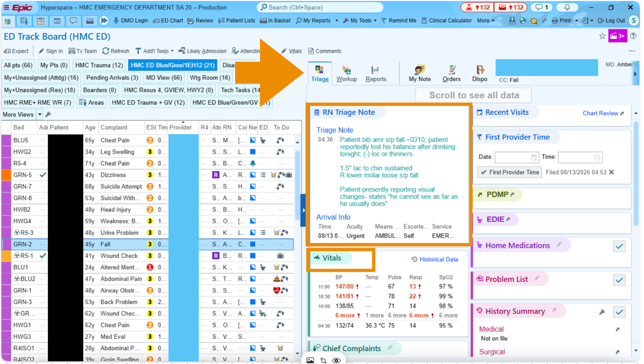Click Expect on the track board toolbar

[16, 51]
